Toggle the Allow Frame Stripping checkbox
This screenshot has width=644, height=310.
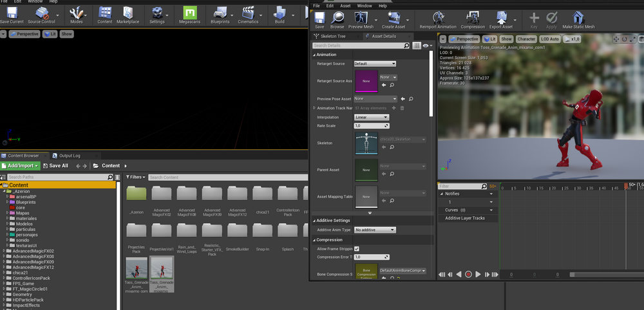(357, 249)
